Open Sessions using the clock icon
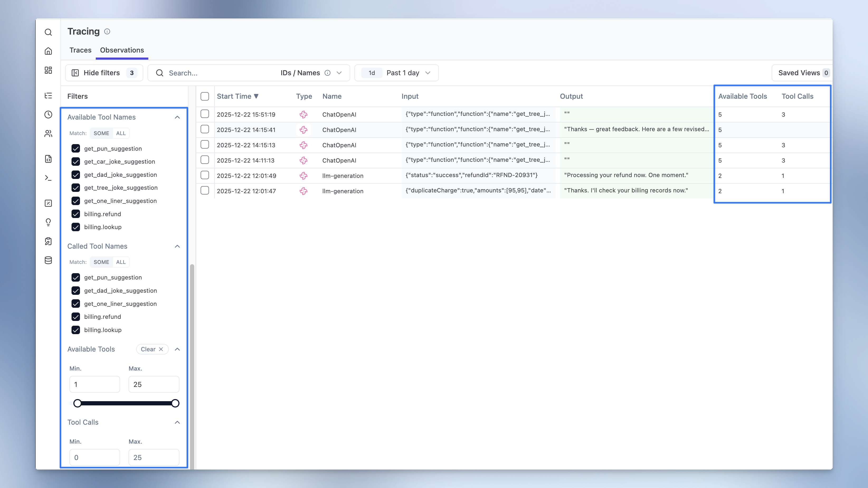The height and width of the screenshot is (488, 868). click(48, 114)
